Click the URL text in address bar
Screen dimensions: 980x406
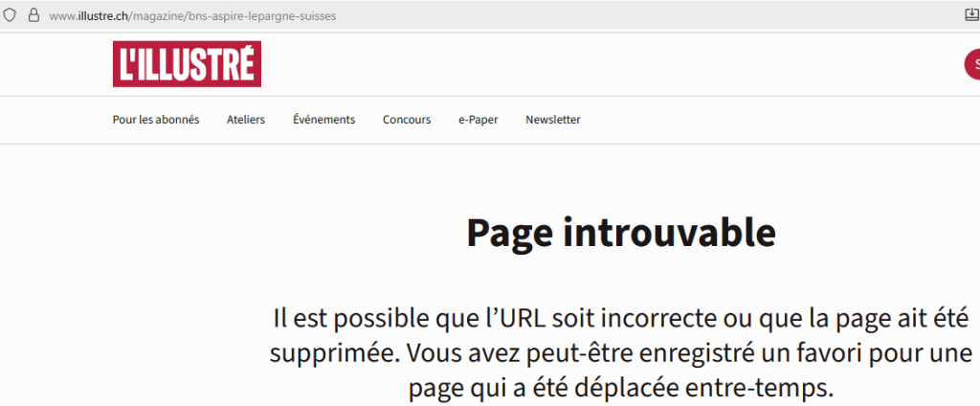191,16
